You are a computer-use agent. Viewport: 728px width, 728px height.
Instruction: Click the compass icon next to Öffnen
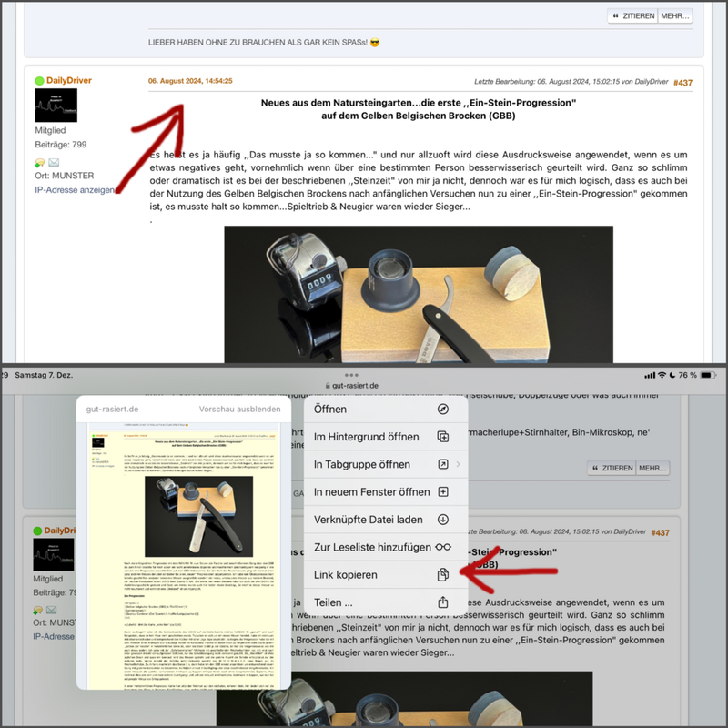coord(443,409)
